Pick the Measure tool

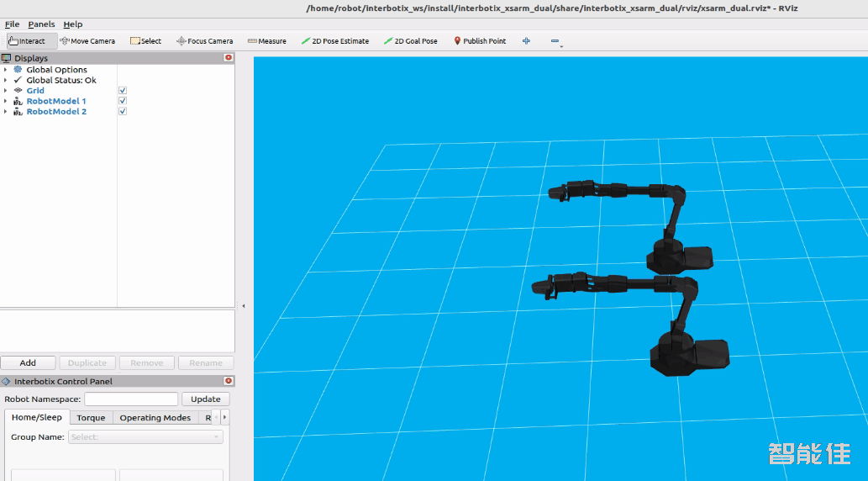coord(266,41)
